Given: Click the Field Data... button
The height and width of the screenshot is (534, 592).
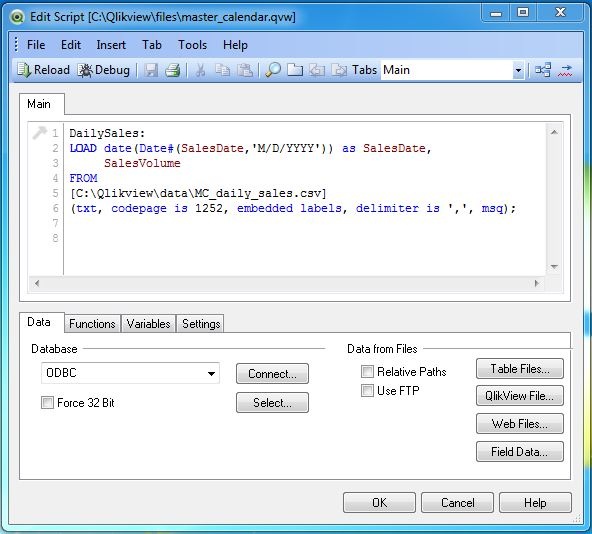Looking at the screenshot, I should (x=520, y=452).
